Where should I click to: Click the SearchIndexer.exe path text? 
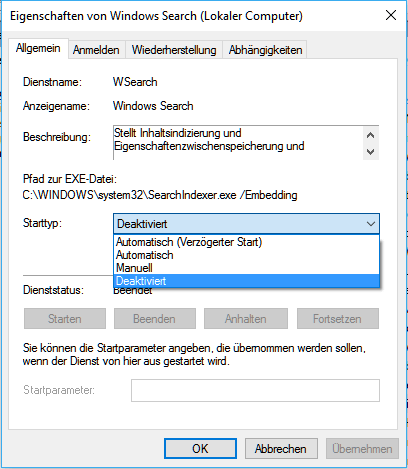click(x=160, y=195)
